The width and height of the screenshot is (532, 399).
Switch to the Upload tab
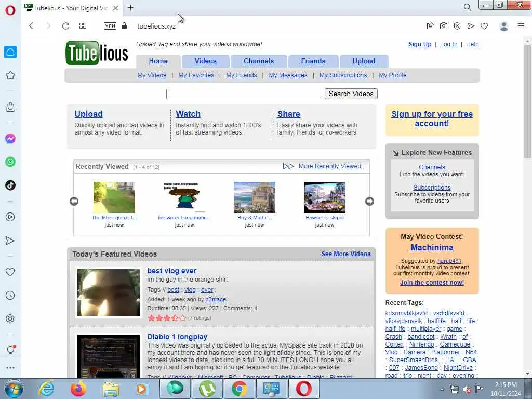pos(364,61)
